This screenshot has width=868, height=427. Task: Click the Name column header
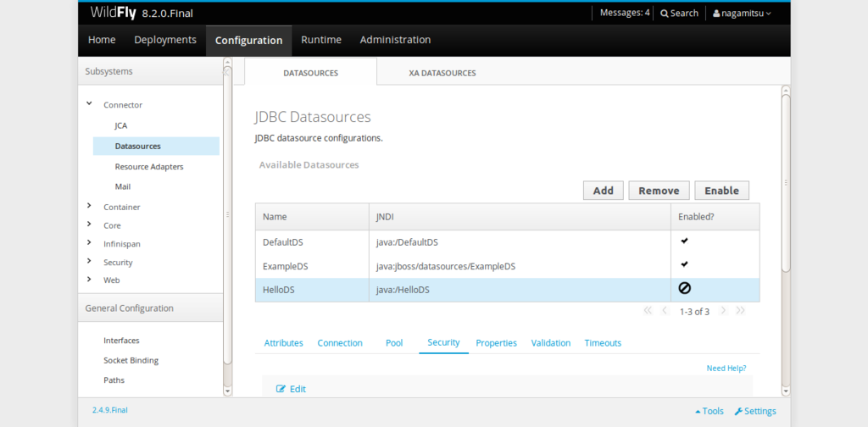coord(312,217)
